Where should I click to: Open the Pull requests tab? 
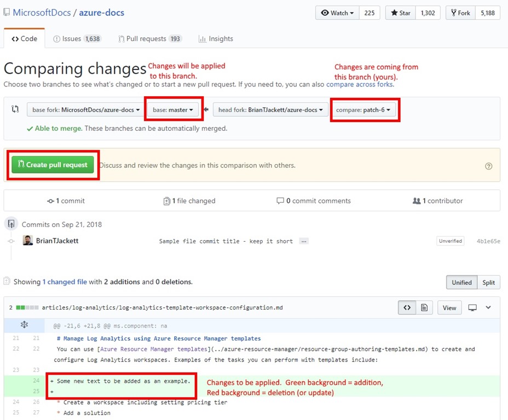150,39
